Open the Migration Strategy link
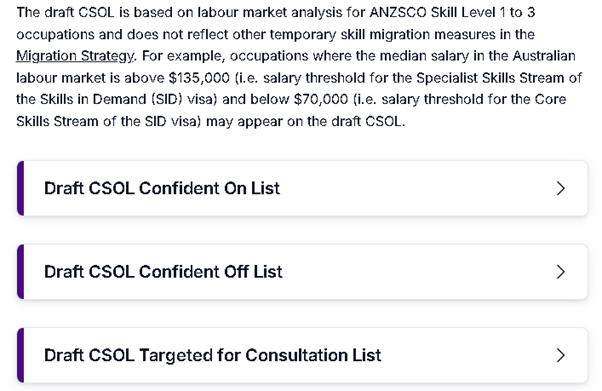Screen dimensions: 602x391 click(x=75, y=56)
